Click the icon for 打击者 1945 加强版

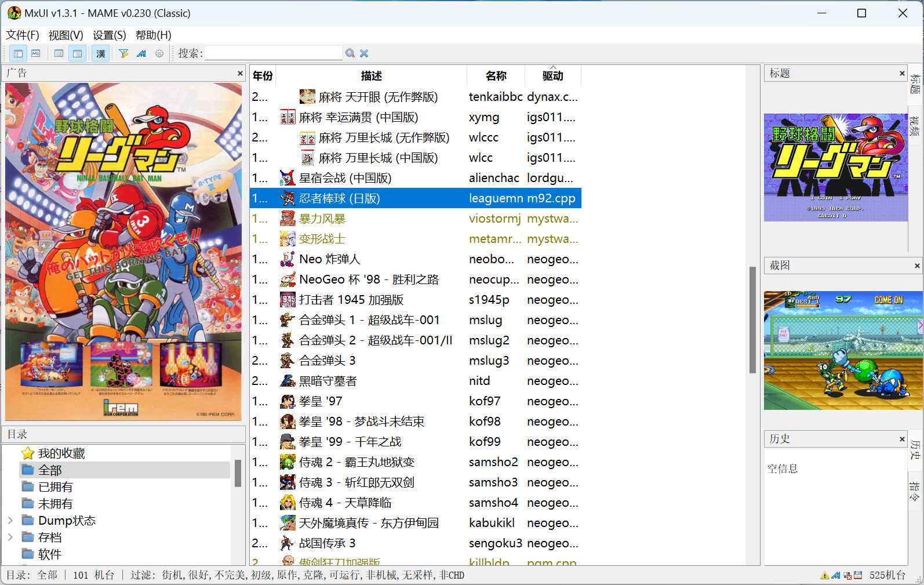[x=288, y=300]
